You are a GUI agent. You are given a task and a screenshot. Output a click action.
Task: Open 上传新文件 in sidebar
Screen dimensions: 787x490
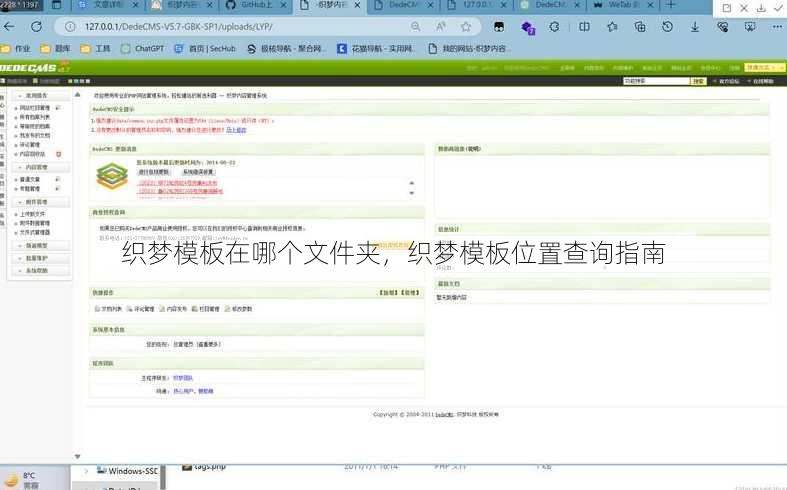click(32, 214)
